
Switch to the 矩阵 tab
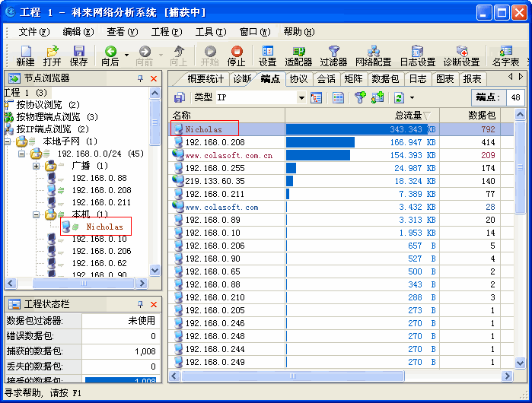point(353,79)
